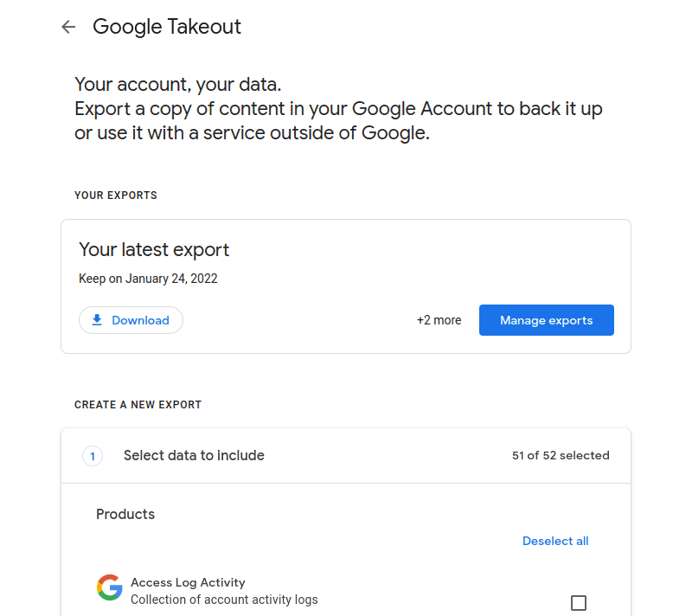Click the download arrow icon

[x=97, y=320]
